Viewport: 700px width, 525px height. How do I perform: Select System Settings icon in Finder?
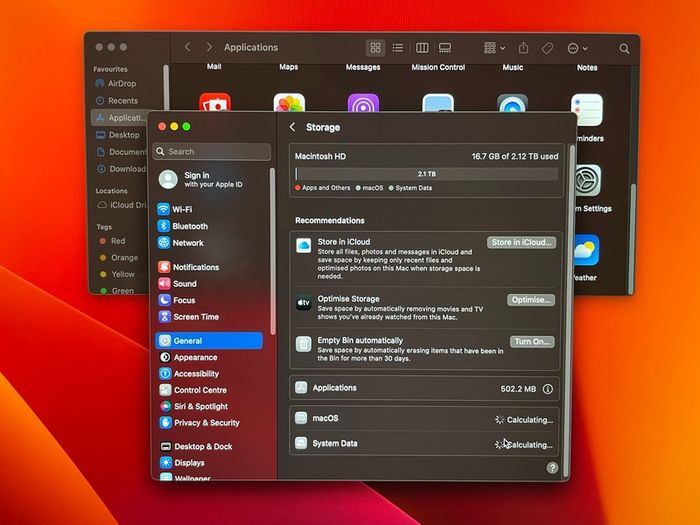(x=588, y=180)
